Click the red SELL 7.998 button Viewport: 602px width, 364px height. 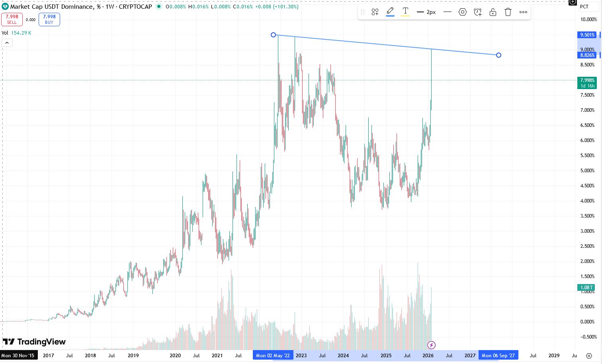(12, 19)
